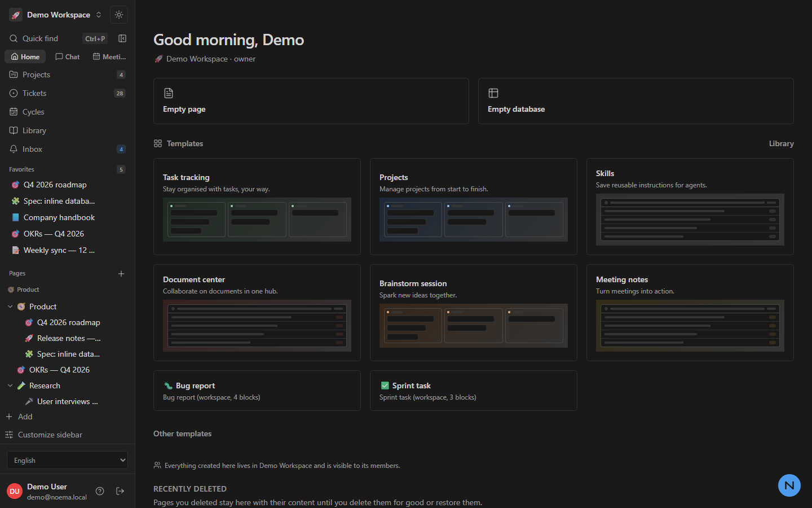
Task: Create an Empty database
Action: [x=636, y=101]
